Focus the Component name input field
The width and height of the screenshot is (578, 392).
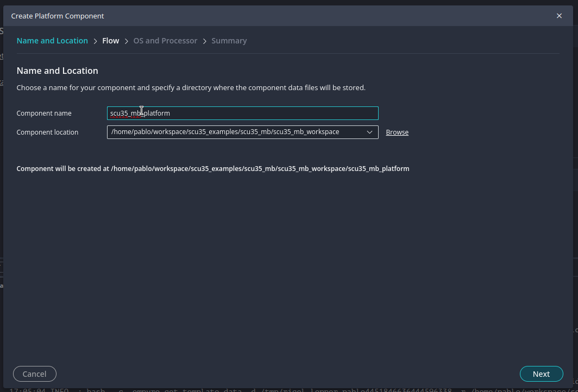pos(242,113)
